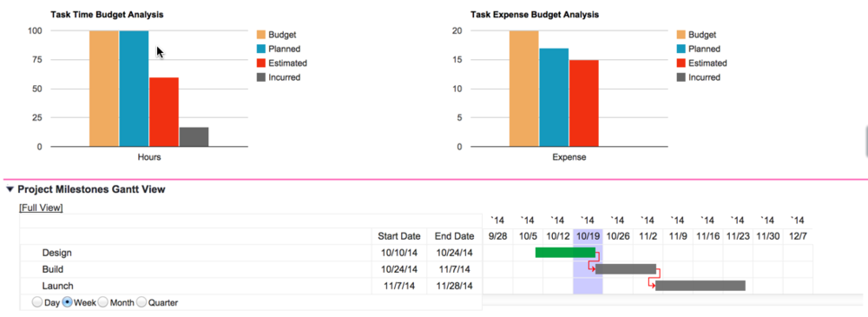Viewport: 868px width, 317px height.
Task: Click the red Estimated bar in Hours chart
Action: pos(164,112)
